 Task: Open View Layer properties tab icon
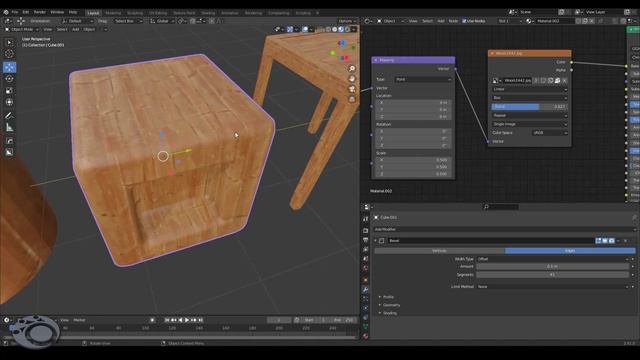(366, 249)
